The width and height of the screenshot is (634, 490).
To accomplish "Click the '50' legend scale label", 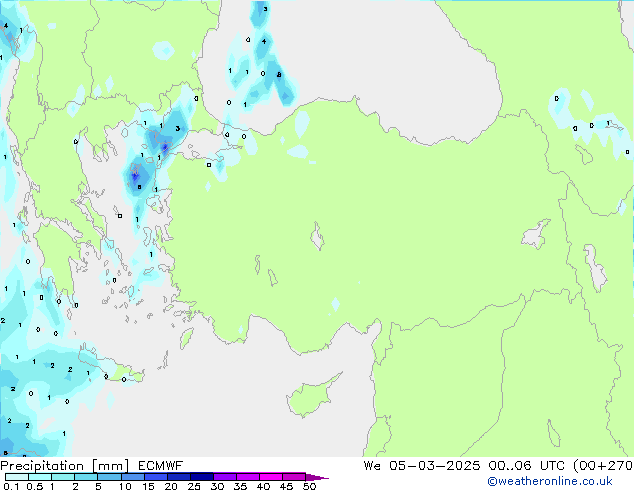I will pyautogui.click(x=309, y=486).
